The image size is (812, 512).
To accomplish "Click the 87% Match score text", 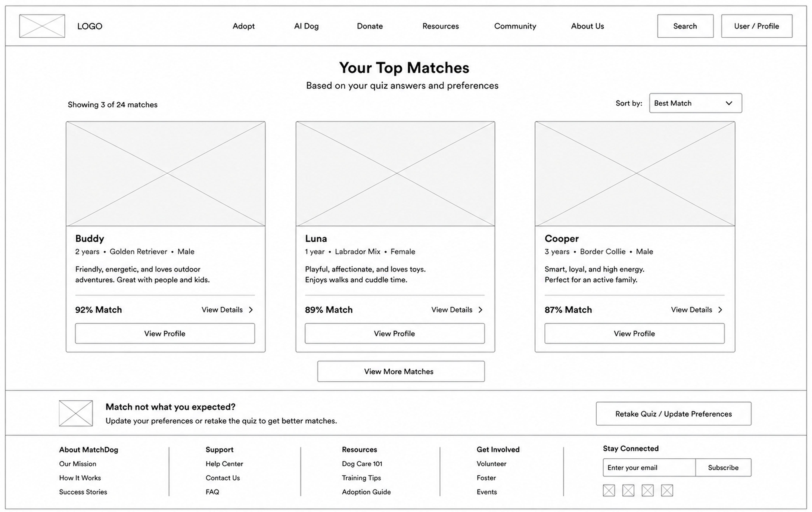I will click(x=568, y=310).
